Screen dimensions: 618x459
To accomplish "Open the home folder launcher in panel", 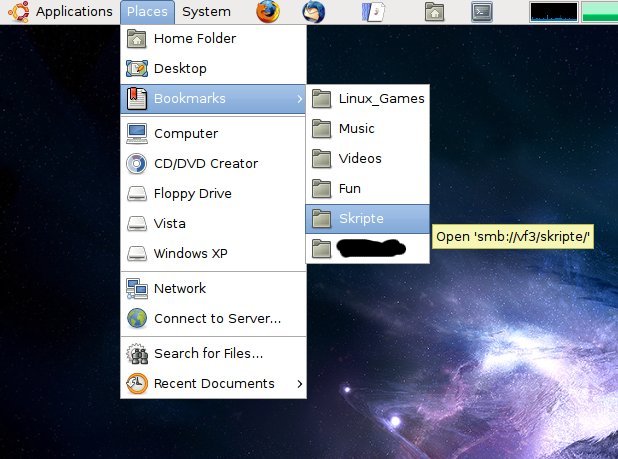I will coord(434,12).
